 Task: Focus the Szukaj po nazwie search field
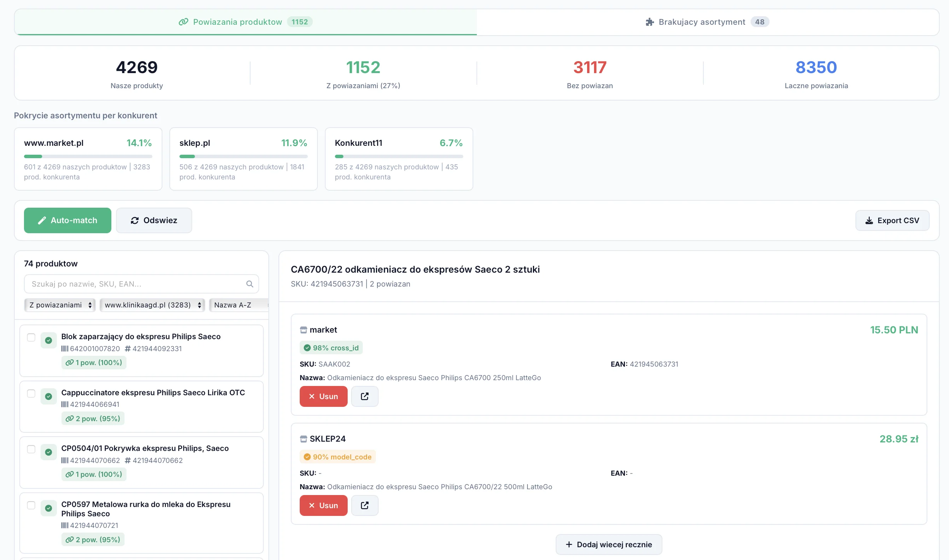coord(135,284)
